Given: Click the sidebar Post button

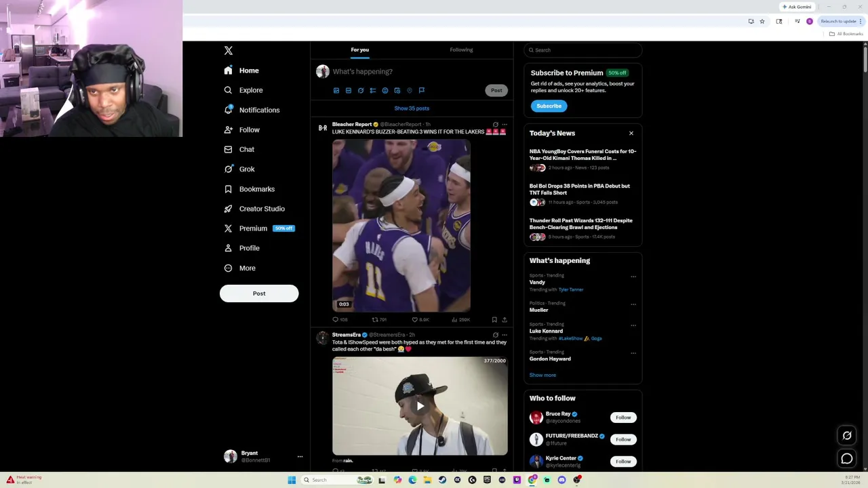Looking at the screenshot, I should [259, 293].
